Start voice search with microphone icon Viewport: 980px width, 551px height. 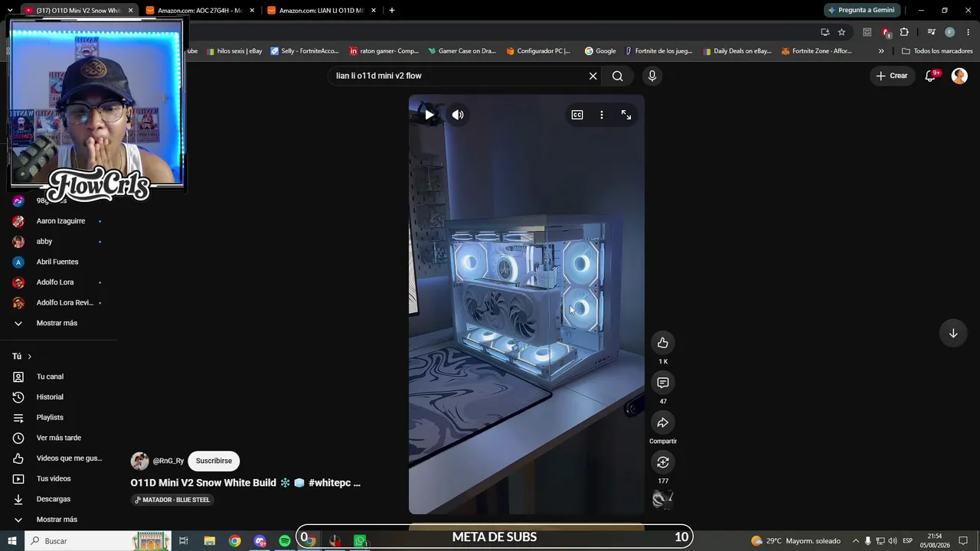point(652,76)
